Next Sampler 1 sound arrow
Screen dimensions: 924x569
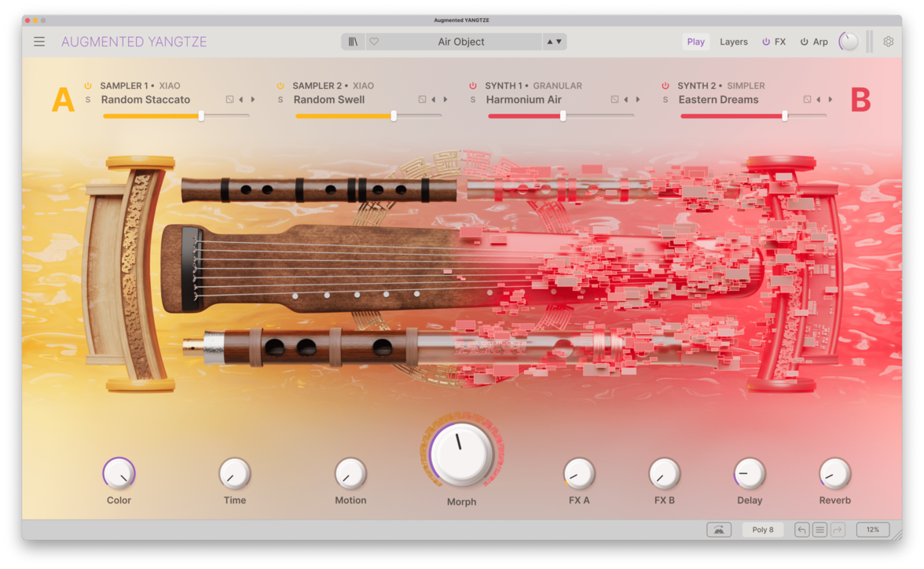(x=253, y=100)
